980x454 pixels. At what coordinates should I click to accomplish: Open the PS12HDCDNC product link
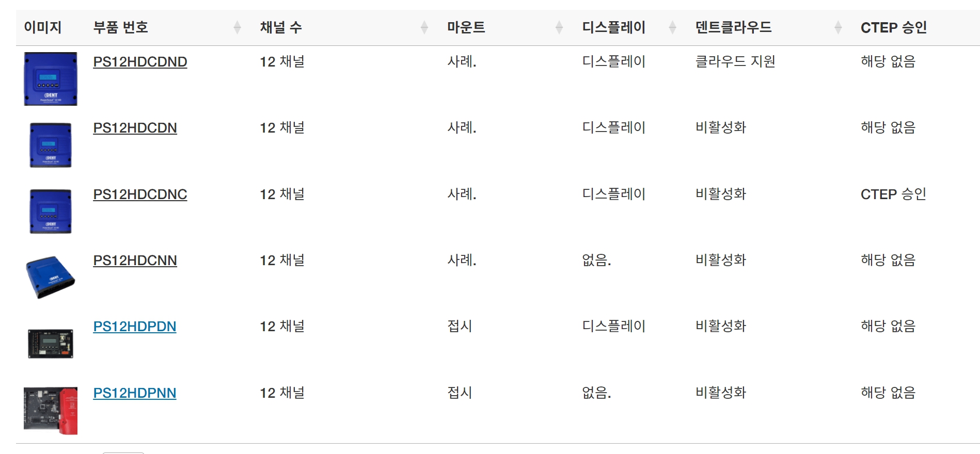[140, 194]
